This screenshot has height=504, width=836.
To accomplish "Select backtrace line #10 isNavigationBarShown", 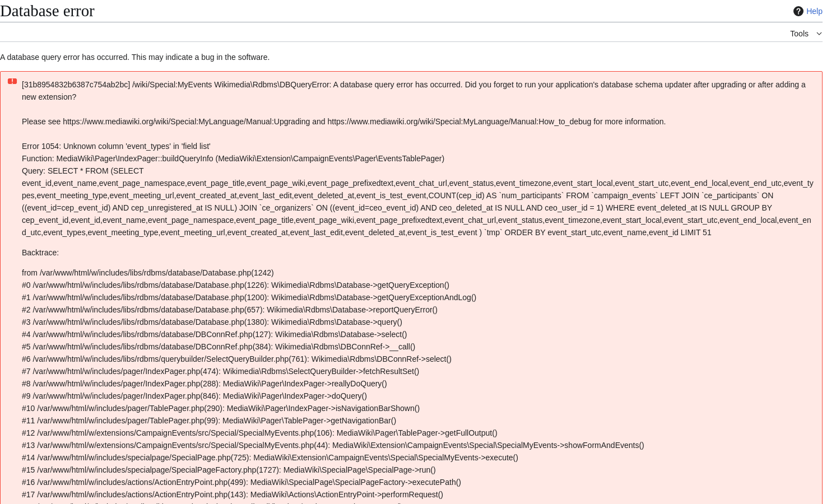I will point(221,408).
